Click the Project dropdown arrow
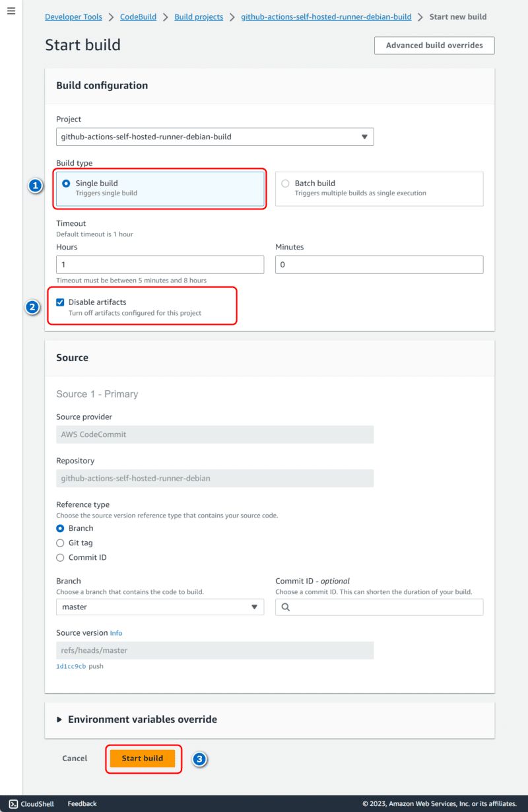The height and width of the screenshot is (812, 528). pyautogui.click(x=364, y=137)
